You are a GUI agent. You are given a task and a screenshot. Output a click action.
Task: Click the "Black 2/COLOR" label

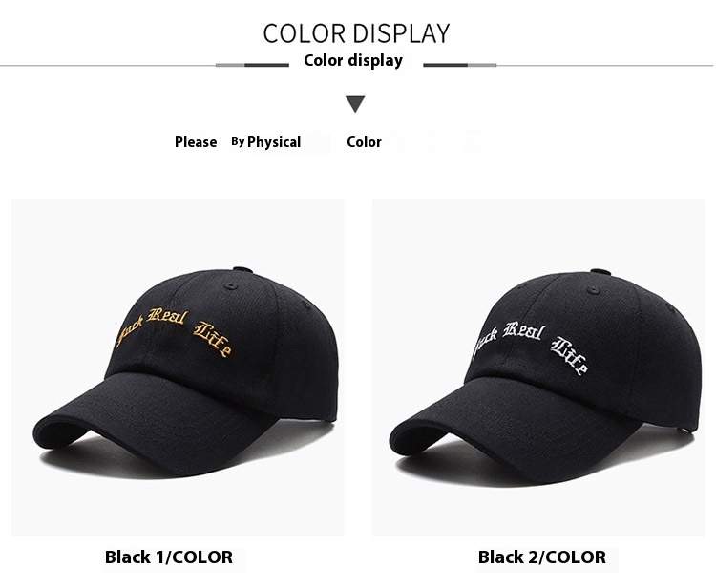(542, 556)
